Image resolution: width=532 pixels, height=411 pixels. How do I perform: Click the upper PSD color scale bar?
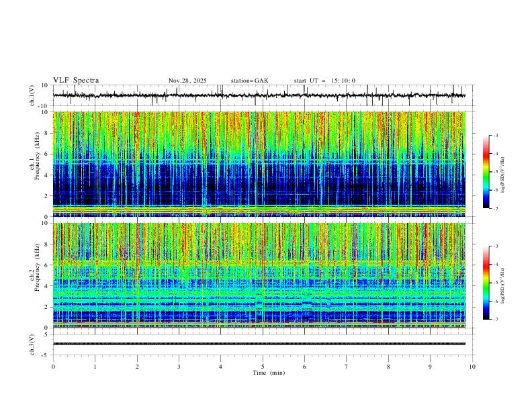tap(486, 172)
